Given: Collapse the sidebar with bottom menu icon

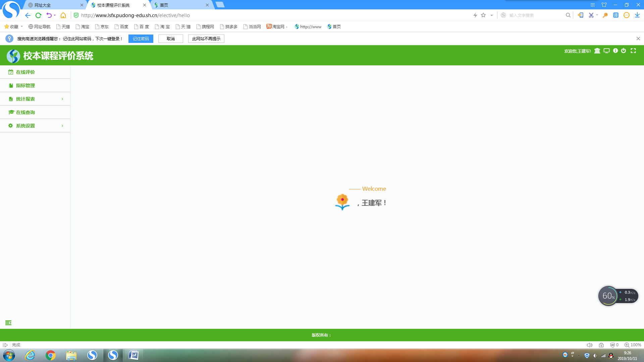Looking at the screenshot, I should coord(8,323).
